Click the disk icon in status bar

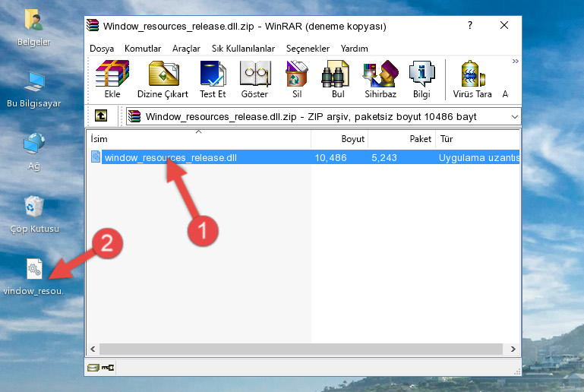[93, 368]
